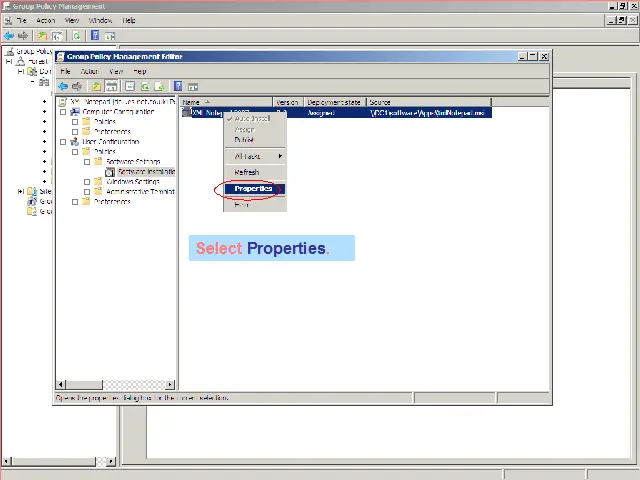
Task: Choose Refresh in the context menu
Action: tap(246, 172)
